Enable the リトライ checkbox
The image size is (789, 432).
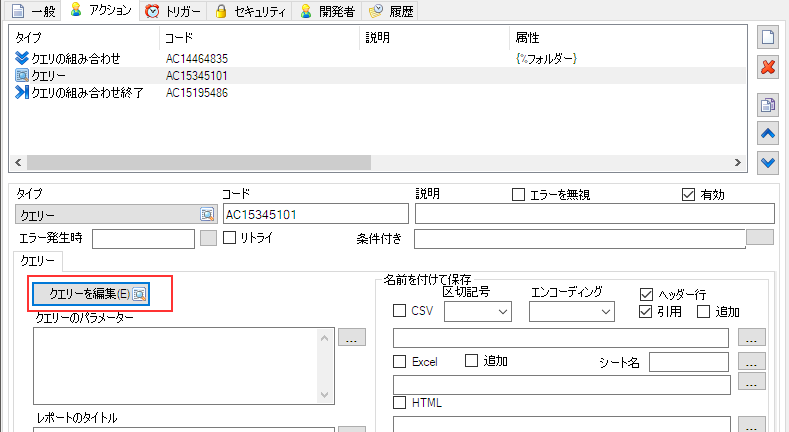pyautogui.click(x=229, y=237)
